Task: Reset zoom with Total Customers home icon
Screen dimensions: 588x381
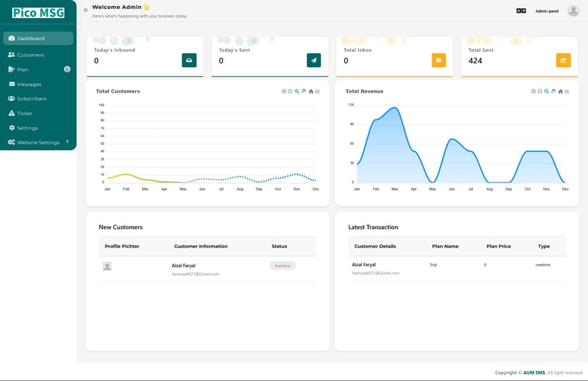Action: [311, 92]
